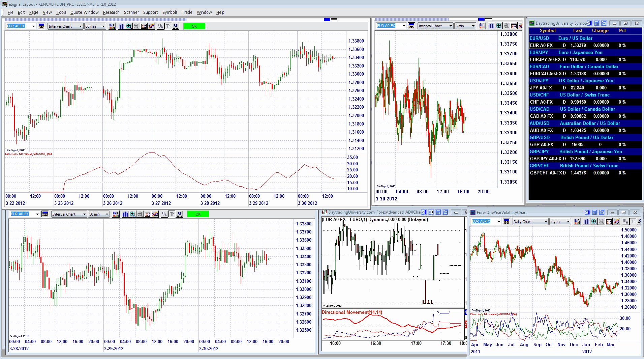Select the GBPCHF A0-FX row in the quote list

pyautogui.click(x=585, y=173)
